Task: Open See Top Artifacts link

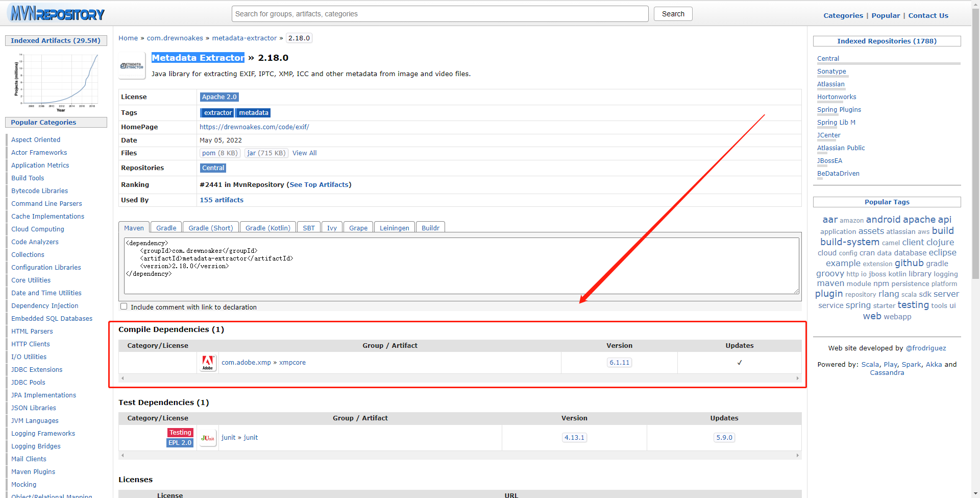Action: click(319, 185)
